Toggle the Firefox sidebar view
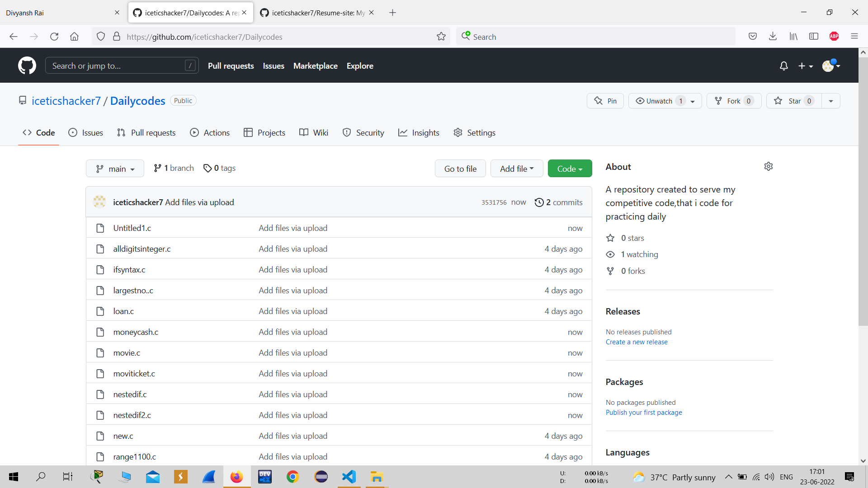868x488 pixels. click(814, 37)
